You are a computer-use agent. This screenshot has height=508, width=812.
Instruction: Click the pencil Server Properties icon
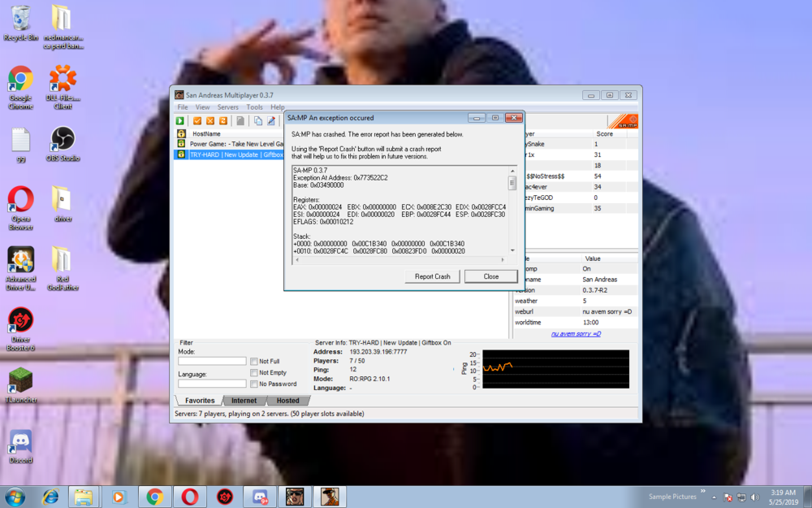pyautogui.click(x=271, y=121)
